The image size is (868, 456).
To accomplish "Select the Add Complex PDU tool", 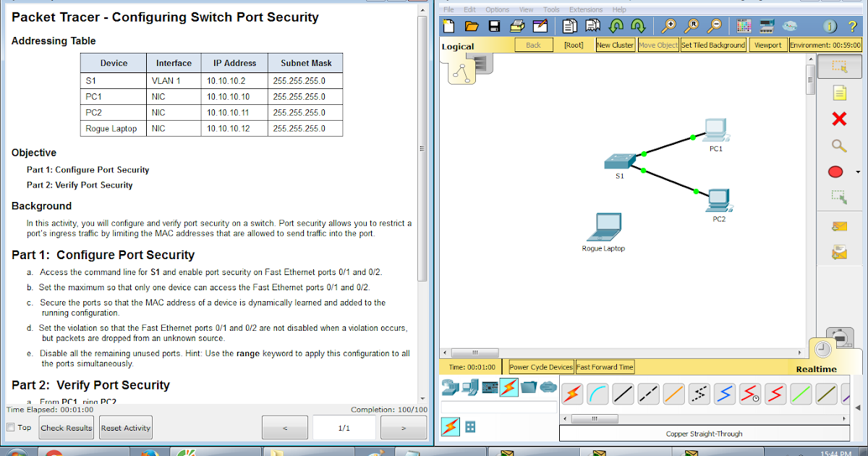I will coord(839,252).
